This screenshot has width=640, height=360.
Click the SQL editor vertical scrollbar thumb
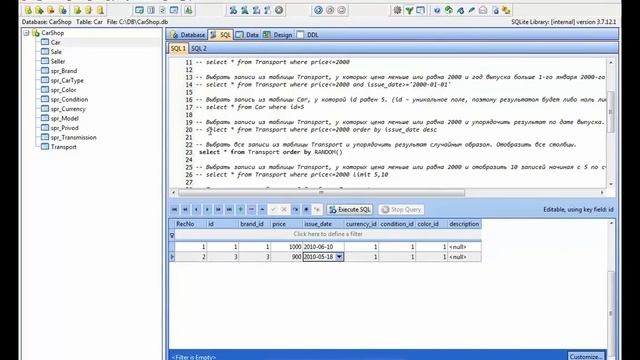tap(611, 111)
